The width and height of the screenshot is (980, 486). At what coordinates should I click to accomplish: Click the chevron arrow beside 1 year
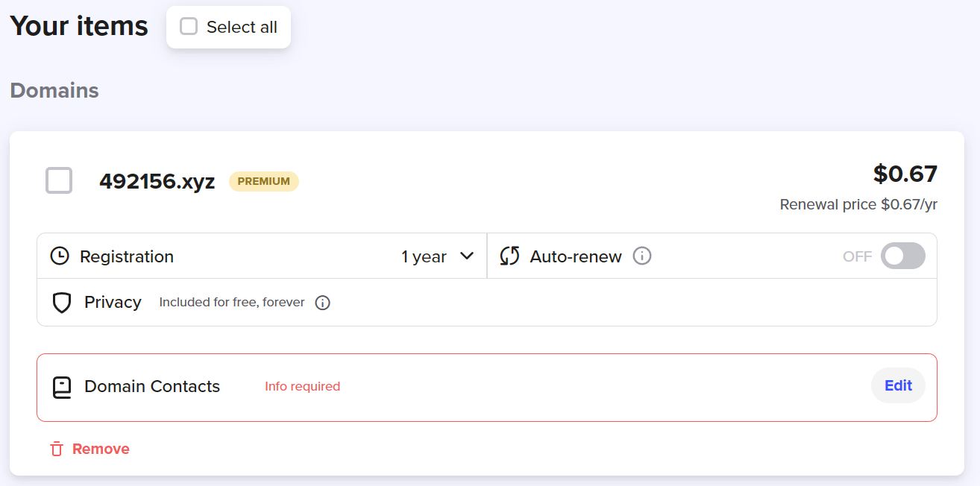click(467, 256)
